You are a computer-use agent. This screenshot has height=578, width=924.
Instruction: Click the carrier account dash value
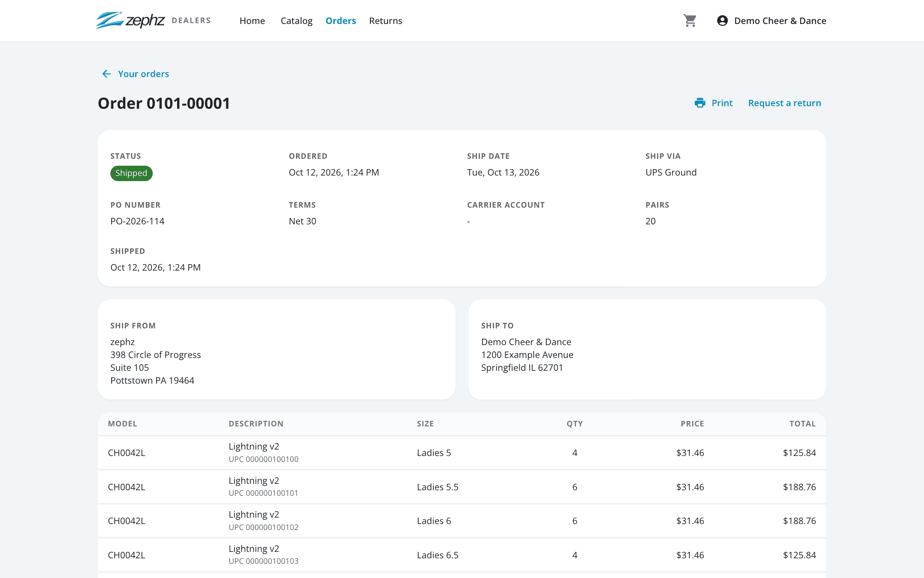point(469,221)
